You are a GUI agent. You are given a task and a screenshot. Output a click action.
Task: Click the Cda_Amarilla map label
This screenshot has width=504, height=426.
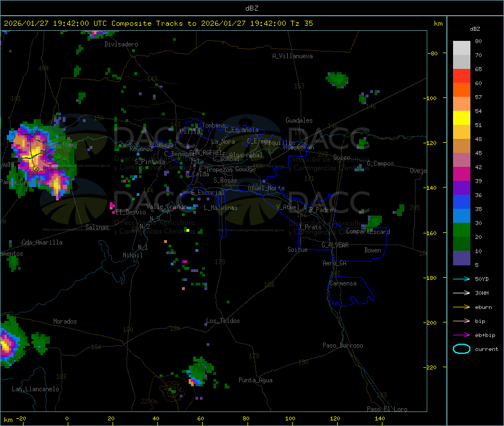tap(42, 242)
